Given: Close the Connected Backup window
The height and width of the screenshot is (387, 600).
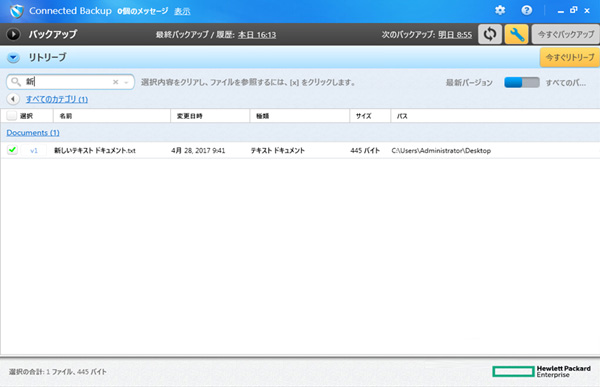Looking at the screenshot, I should (x=587, y=11).
